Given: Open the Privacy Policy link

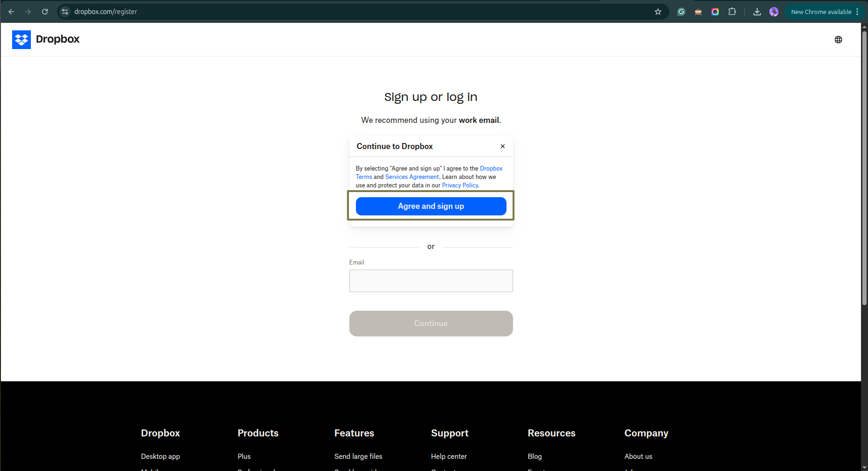Looking at the screenshot, I should [x=460, y=186].
